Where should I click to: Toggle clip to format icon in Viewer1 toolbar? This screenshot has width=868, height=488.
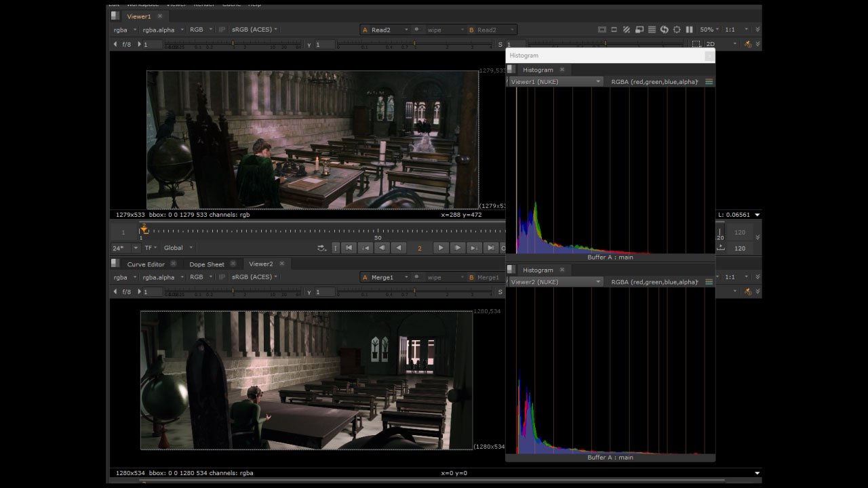coord(601,30)
